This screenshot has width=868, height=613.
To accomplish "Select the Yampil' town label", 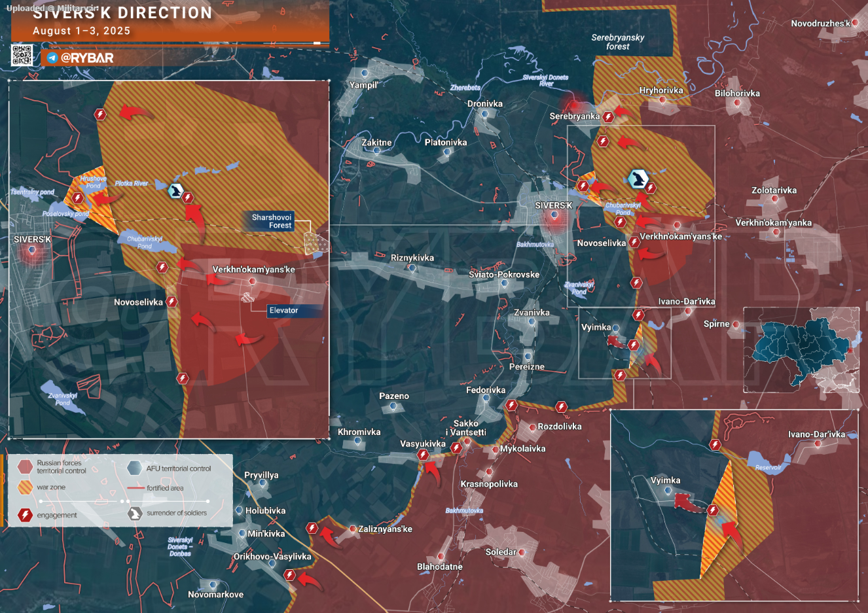I will pyautogui.click(x=364, y=85).
